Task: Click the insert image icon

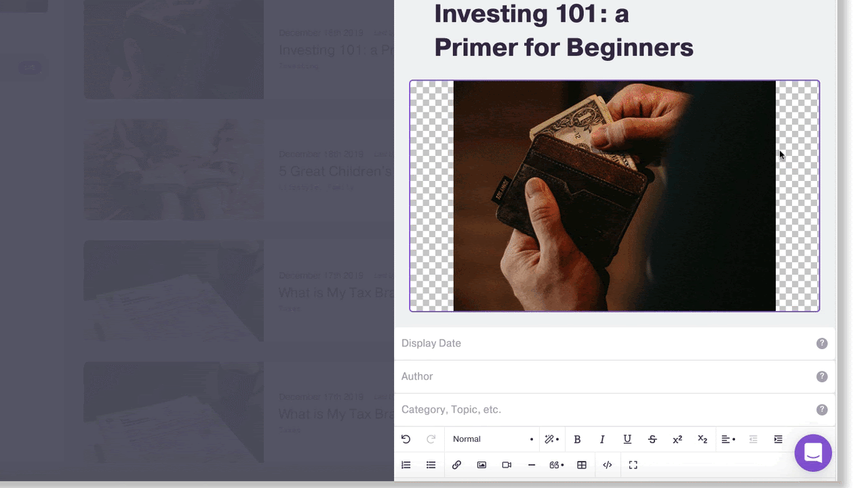Action: coord(481,465)
